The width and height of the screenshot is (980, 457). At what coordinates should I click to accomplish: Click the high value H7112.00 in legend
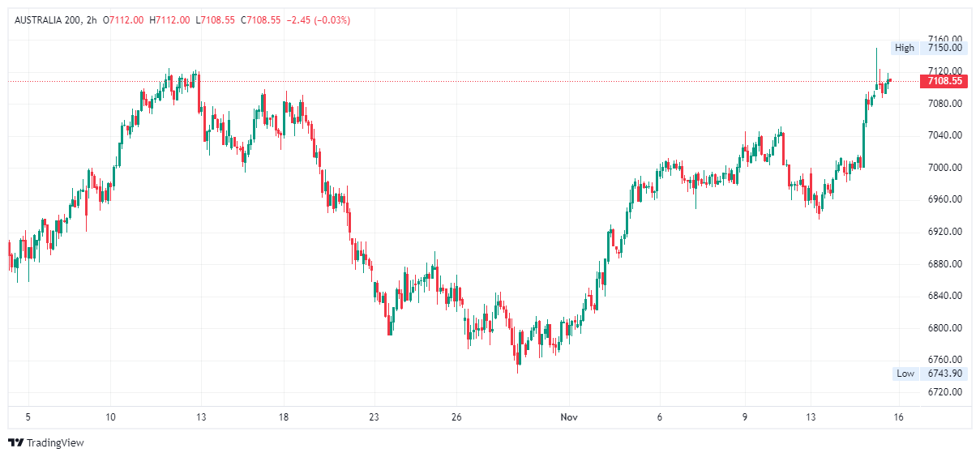pos(170,19)
